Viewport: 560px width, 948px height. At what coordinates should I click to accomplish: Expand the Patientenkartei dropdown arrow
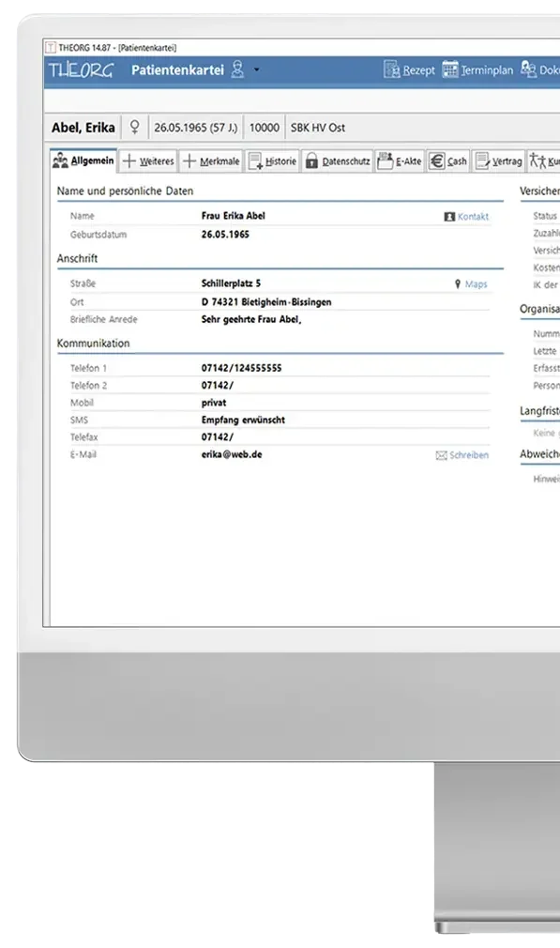[257, 70]
